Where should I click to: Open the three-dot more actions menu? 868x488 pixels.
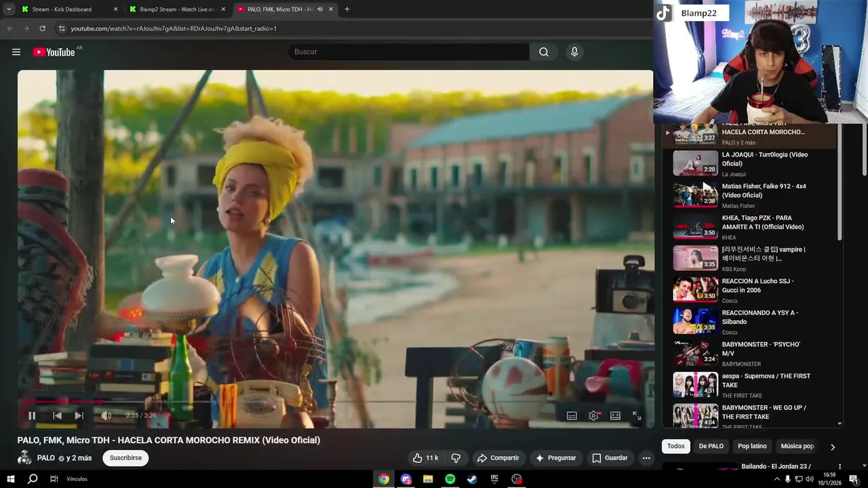pos(646,458)
